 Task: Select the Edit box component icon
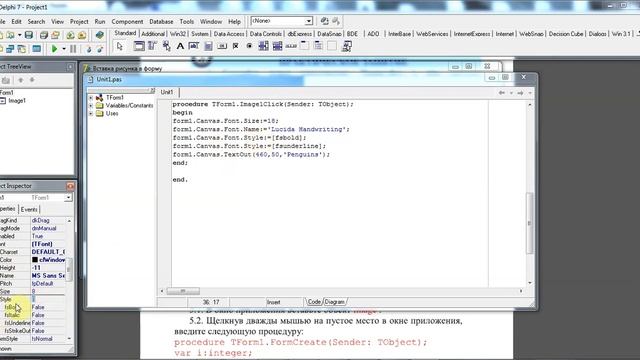tap(194, 46)
